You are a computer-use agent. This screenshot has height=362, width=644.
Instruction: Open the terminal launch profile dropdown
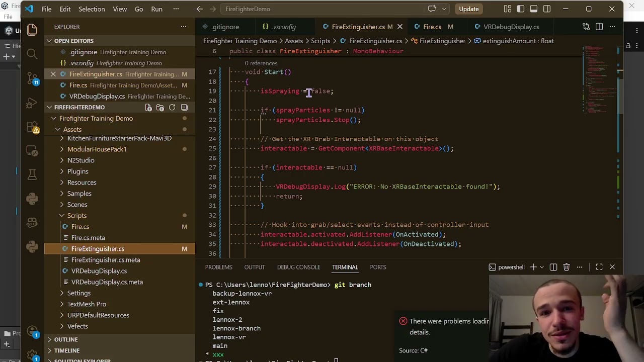pos(542,267)
